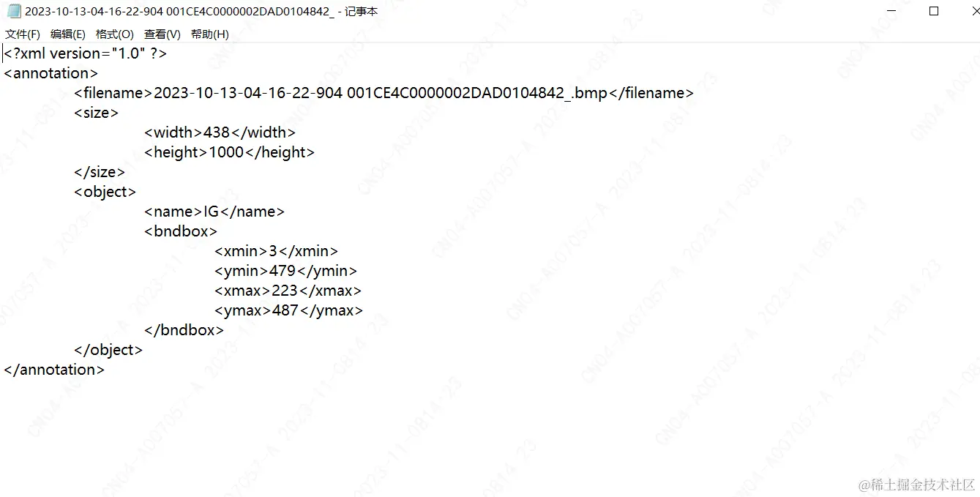Image resolution: width=980 pixels, height=497 pixels.
Task: Open the 编辑(E) menu
Action: coord(68,34)
